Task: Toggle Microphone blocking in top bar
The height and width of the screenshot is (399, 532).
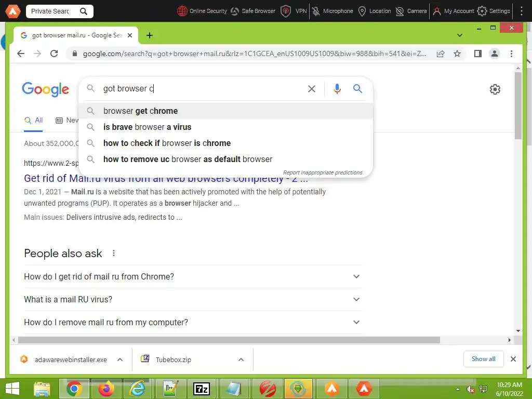Action: [332, 11]
